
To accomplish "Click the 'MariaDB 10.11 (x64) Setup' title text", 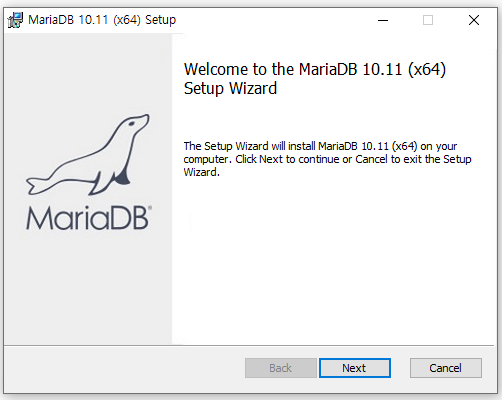I will click(x=102, y=20).
